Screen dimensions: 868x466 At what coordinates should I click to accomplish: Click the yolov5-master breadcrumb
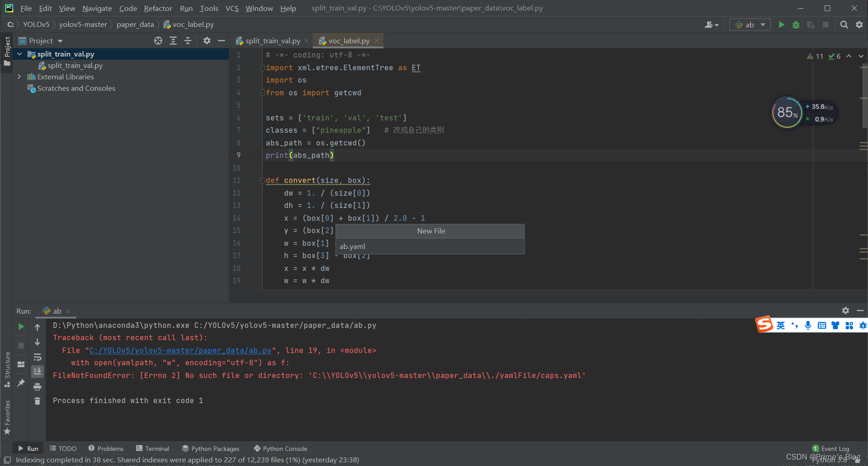[x=83, y=25]
